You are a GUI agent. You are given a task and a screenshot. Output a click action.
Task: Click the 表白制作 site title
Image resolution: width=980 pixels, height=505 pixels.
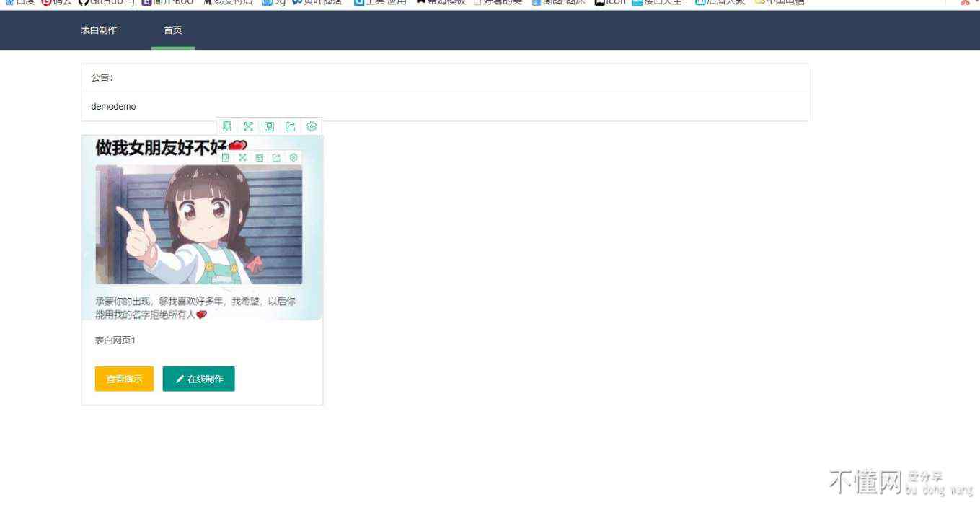point(99,30)
